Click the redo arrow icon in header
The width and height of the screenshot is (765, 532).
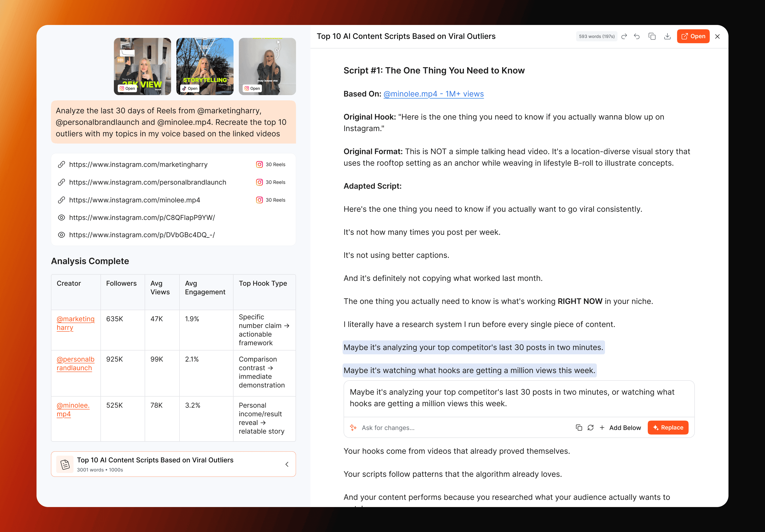(624, 36)
